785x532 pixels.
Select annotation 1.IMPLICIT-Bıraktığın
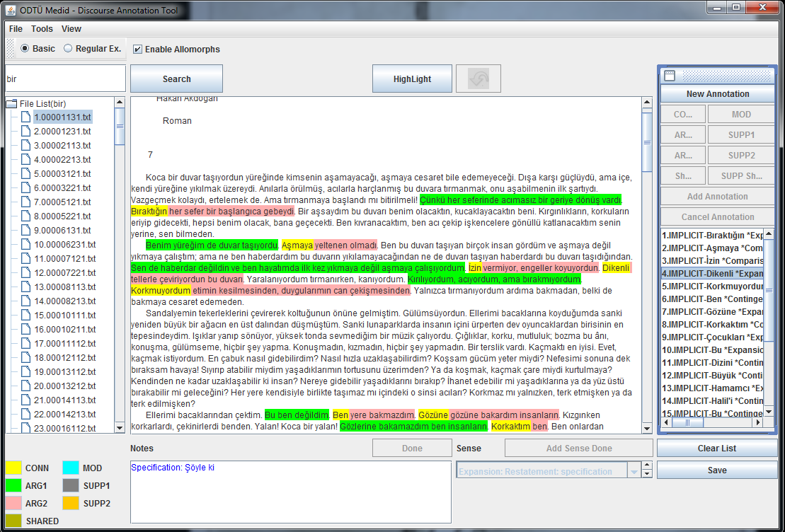[x=712, y=235]
